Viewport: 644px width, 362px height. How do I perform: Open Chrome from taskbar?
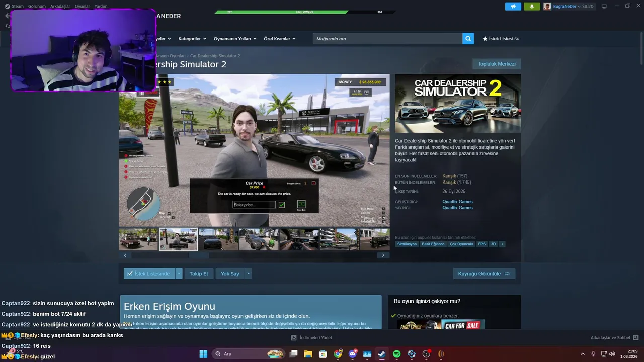click(338, 354)
